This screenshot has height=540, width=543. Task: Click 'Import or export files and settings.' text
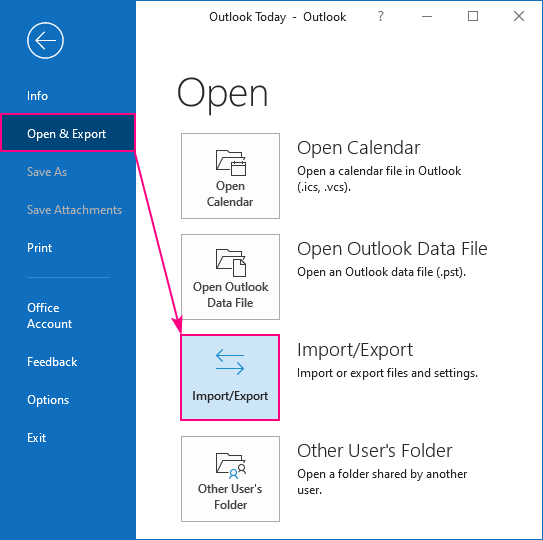(387, 373)
